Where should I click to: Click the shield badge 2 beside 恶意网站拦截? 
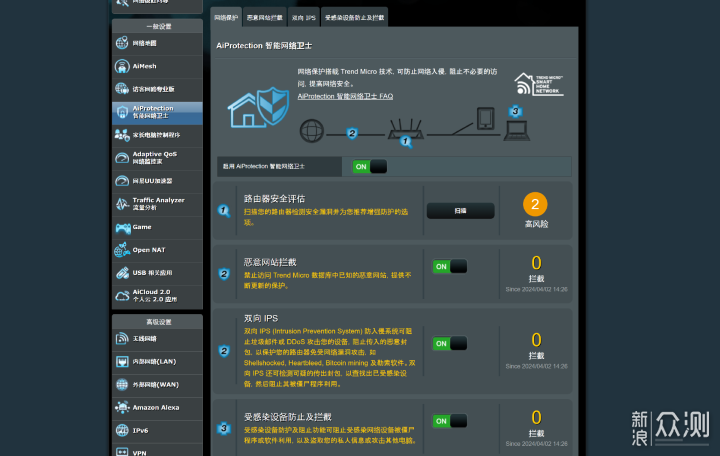click(224, 274)
